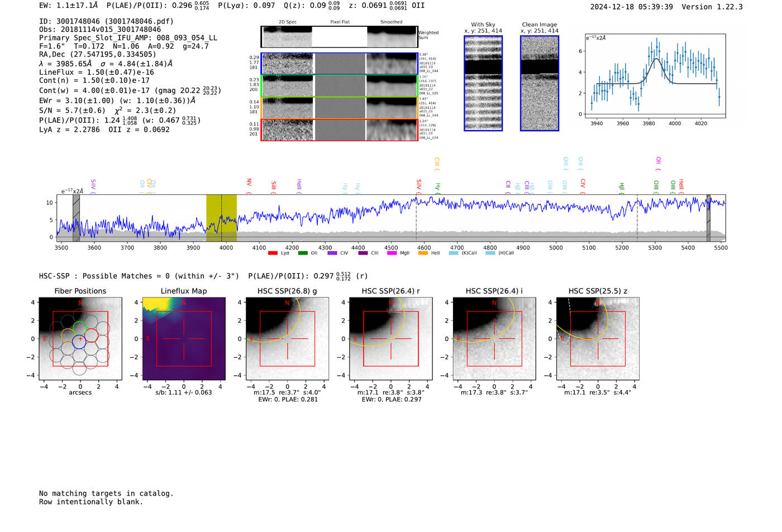Click the timestamp 2024-12-18 05:39:39
Viewport: 782px width, 532px height.
631,7
